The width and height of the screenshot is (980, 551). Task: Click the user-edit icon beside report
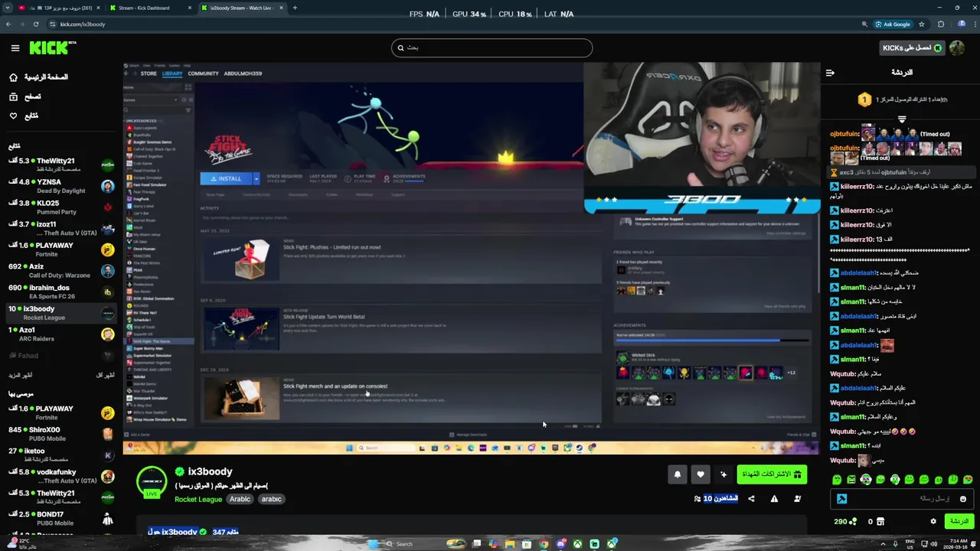point(797,499)
